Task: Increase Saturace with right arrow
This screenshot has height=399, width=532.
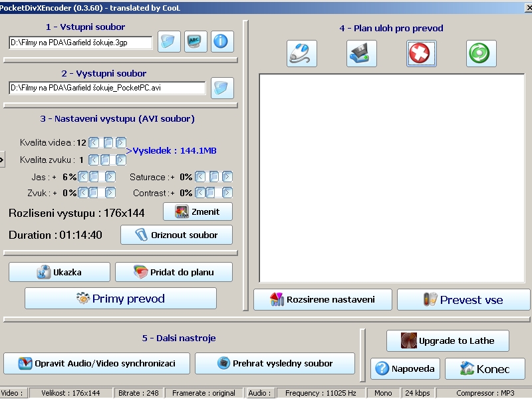Action: 227,176
